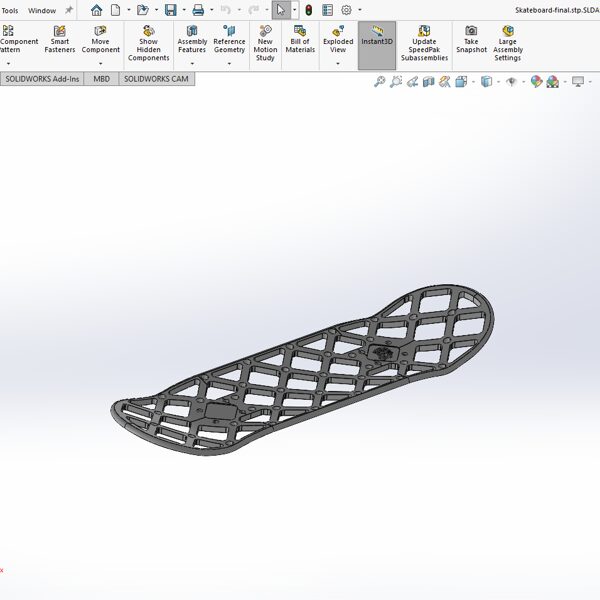Toggle the pushpin next to Window menu

[x=69, y=10]
